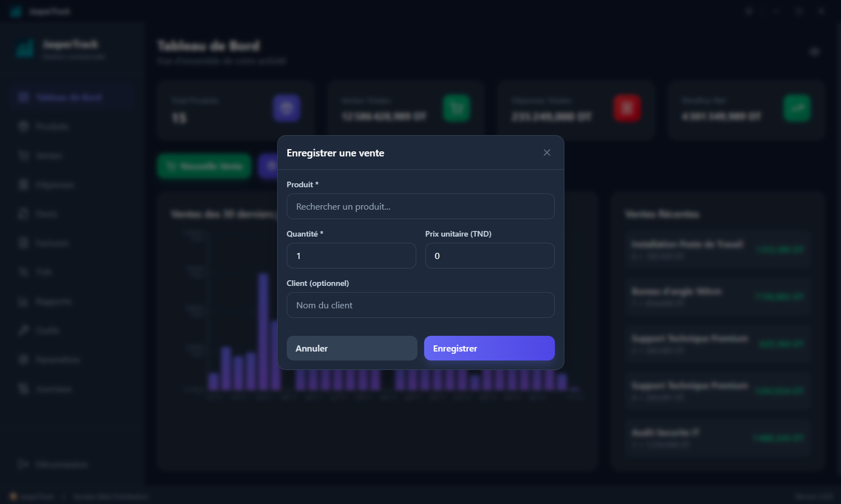841x504 pixels.
Task: Save the sale with Enregistrer button
Action: click(489, 348)
